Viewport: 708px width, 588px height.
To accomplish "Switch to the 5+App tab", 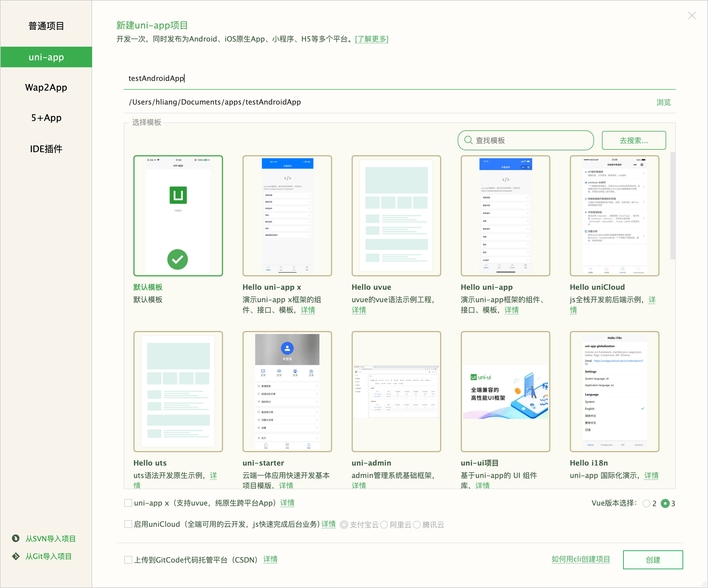I will tap(46, 118).
